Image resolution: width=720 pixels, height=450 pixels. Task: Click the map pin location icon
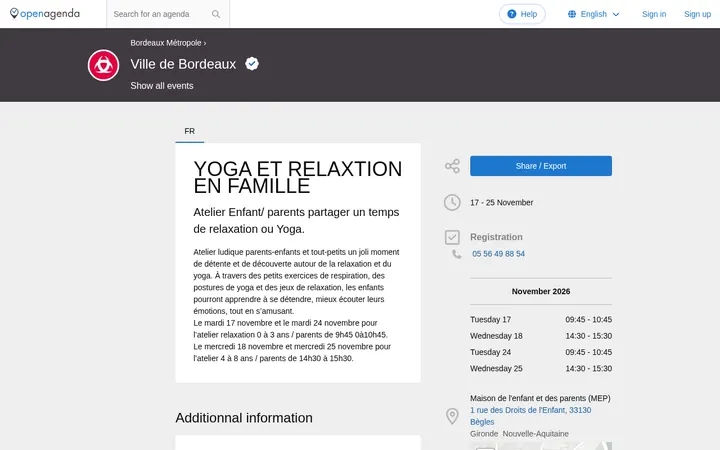point(452,416)
